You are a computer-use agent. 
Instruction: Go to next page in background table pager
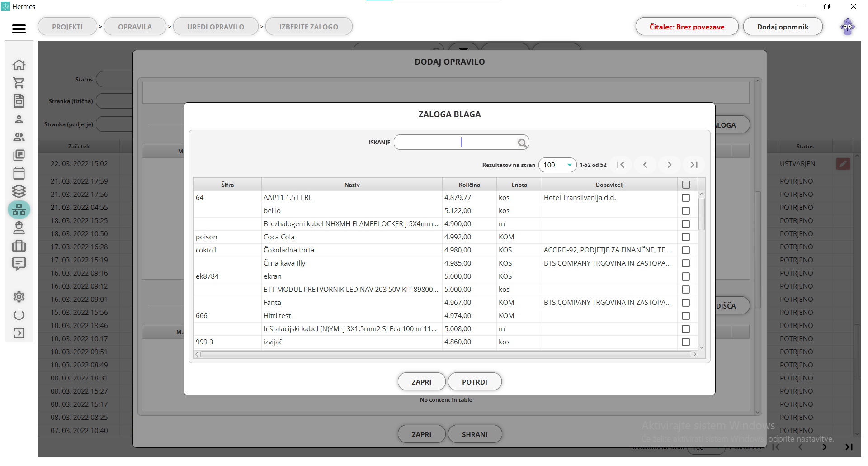tap(825, 447)
